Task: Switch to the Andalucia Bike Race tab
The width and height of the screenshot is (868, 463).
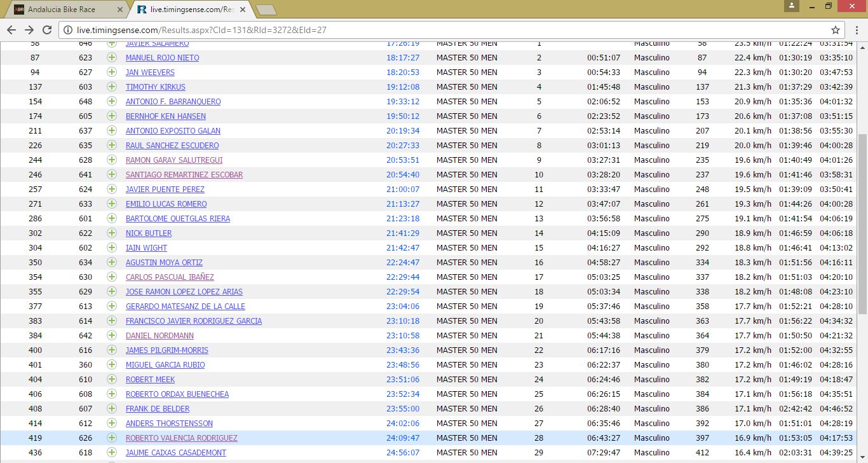Action: click(x=64, y=10)
